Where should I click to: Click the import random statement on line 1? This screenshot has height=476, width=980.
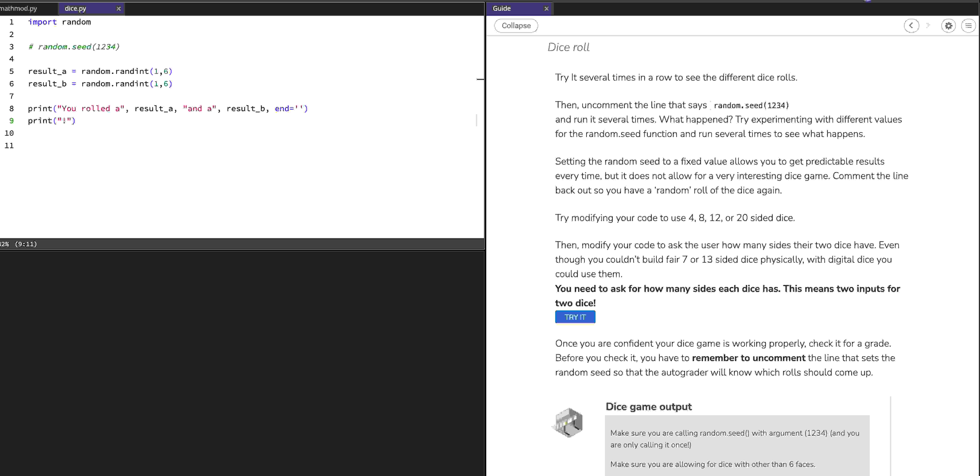pos(59,22)
